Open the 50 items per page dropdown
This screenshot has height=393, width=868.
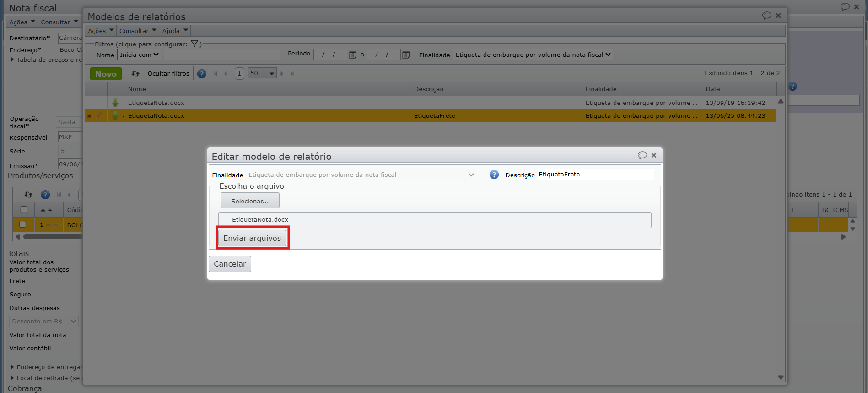[262, 73]
